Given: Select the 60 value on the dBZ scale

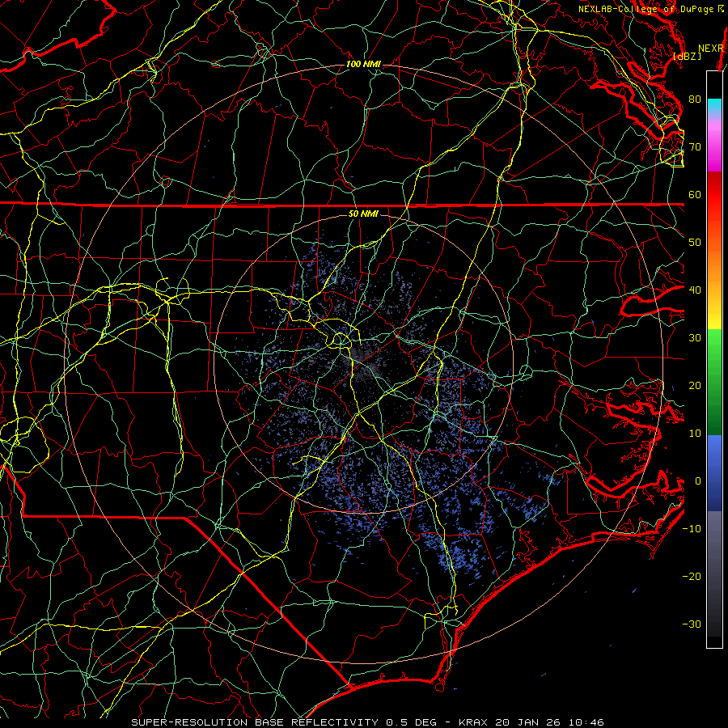Looking at the screenshot, I should [x=695, y=194].
